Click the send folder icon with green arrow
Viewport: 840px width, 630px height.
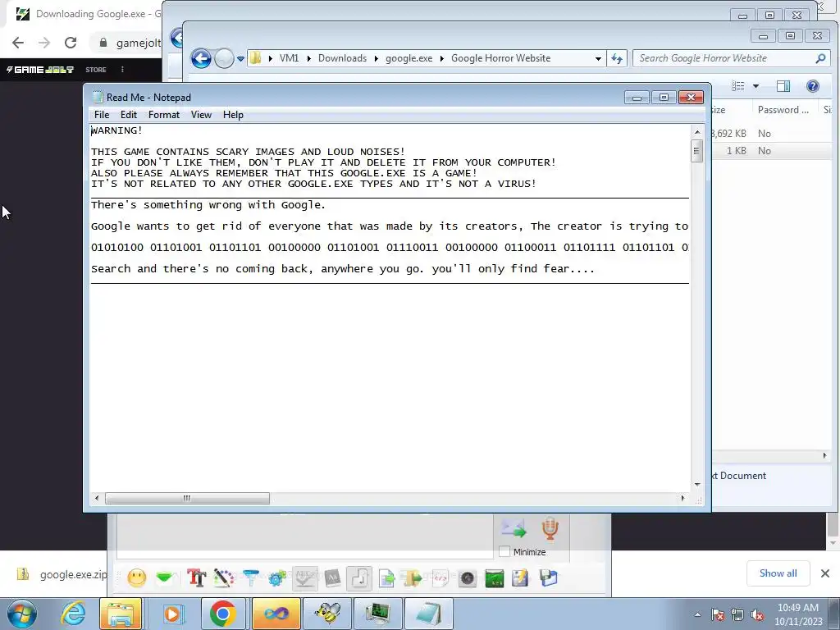[413, 578]
